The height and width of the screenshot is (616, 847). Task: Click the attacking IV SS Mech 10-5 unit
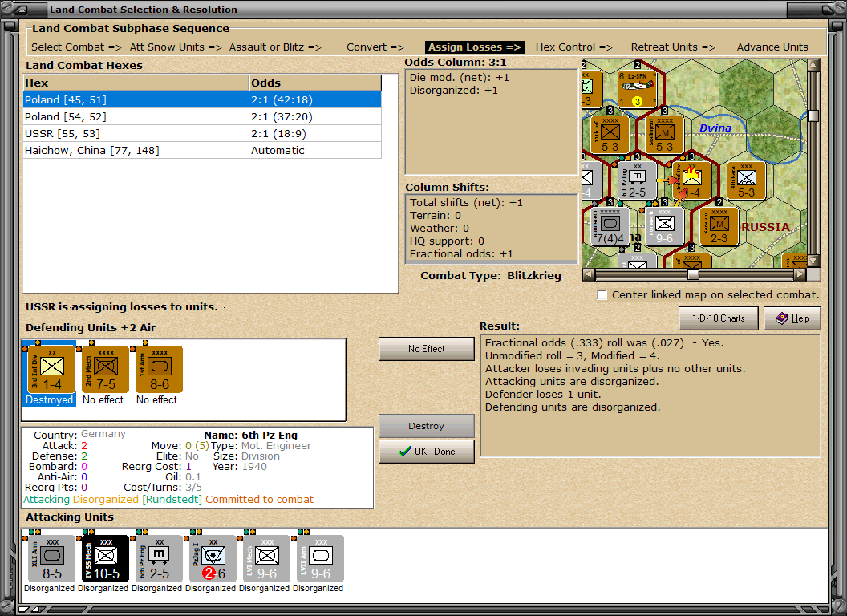105,559
